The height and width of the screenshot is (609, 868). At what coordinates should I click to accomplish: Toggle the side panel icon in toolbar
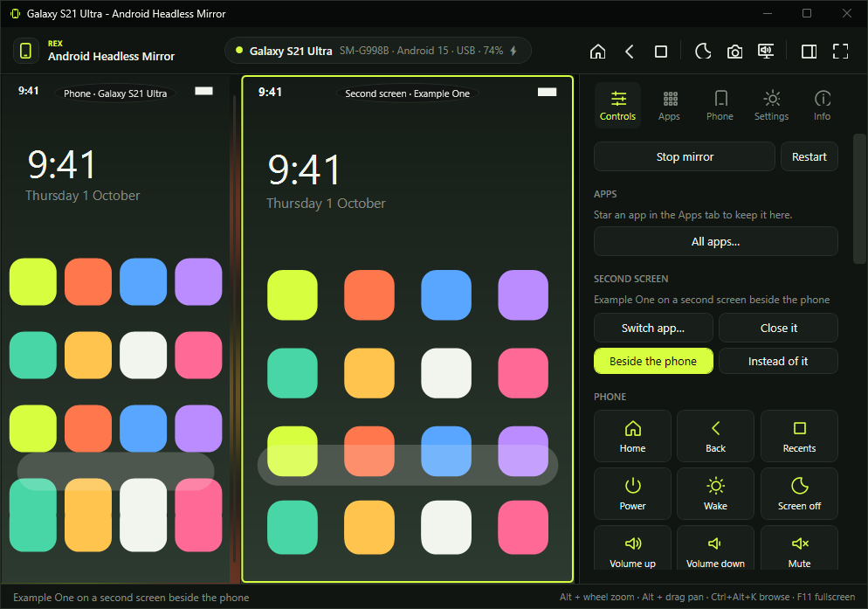(809, 52)
